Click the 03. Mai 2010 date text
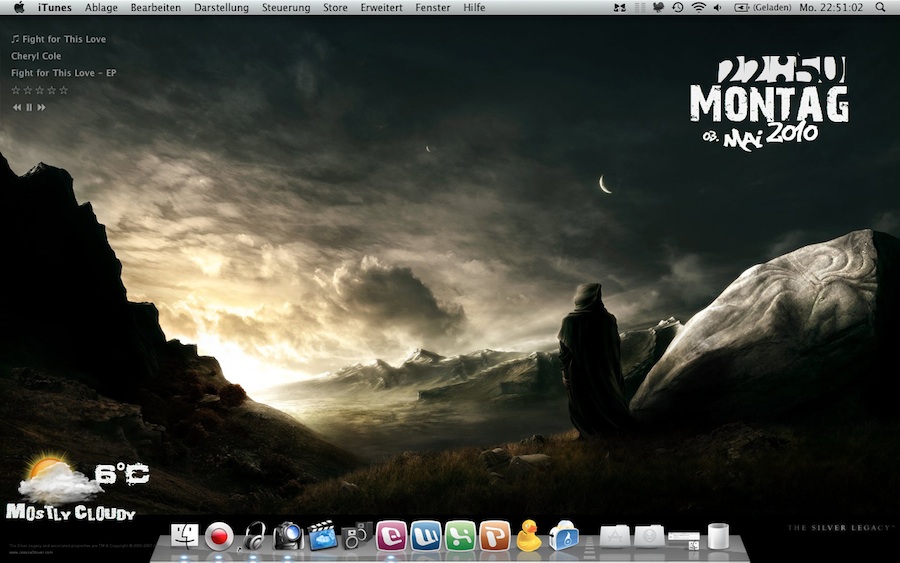 pyautogui.click(x=761, y=136)
